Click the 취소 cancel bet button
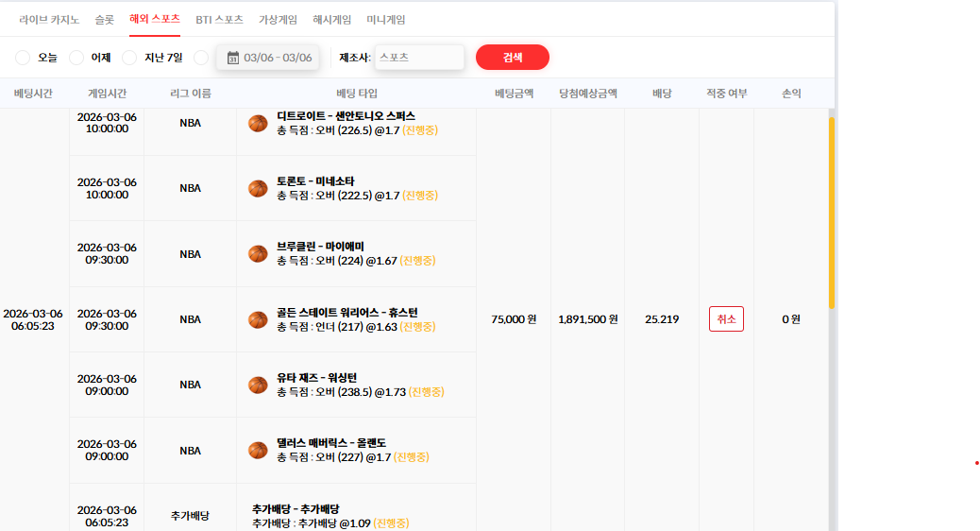Image resolution: width=980 pixels, height=531 pixels. [x=726, y=319]
